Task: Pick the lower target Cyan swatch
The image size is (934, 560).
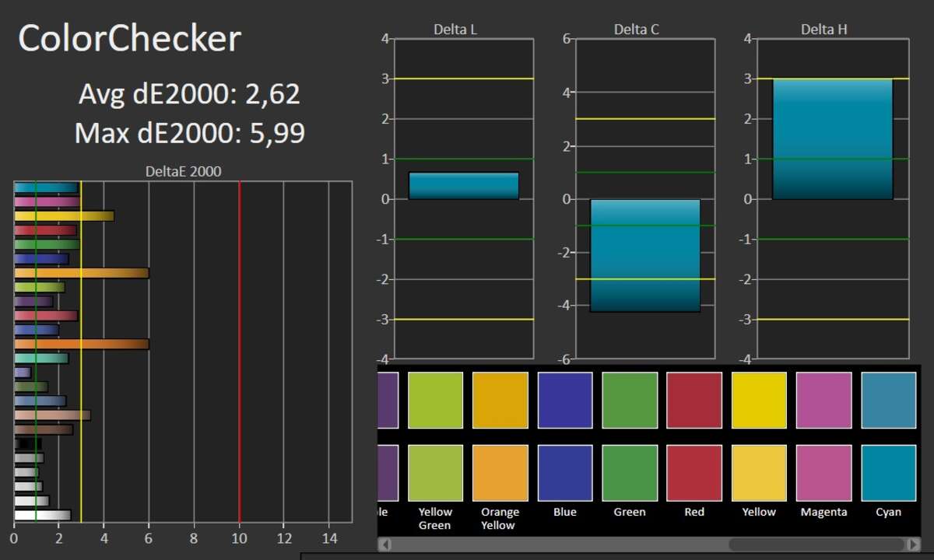Action: point(889,473)
